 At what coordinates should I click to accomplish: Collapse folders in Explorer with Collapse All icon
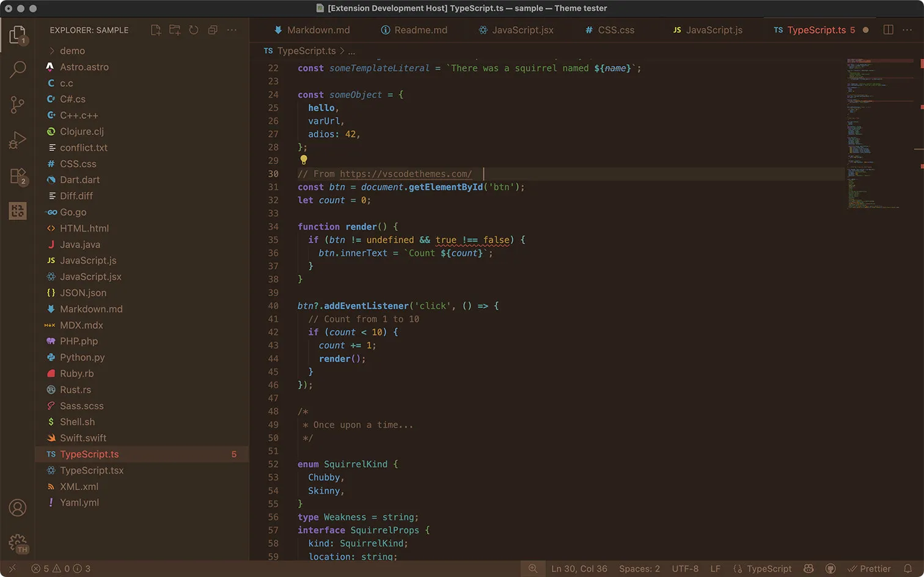coord(213,29)
